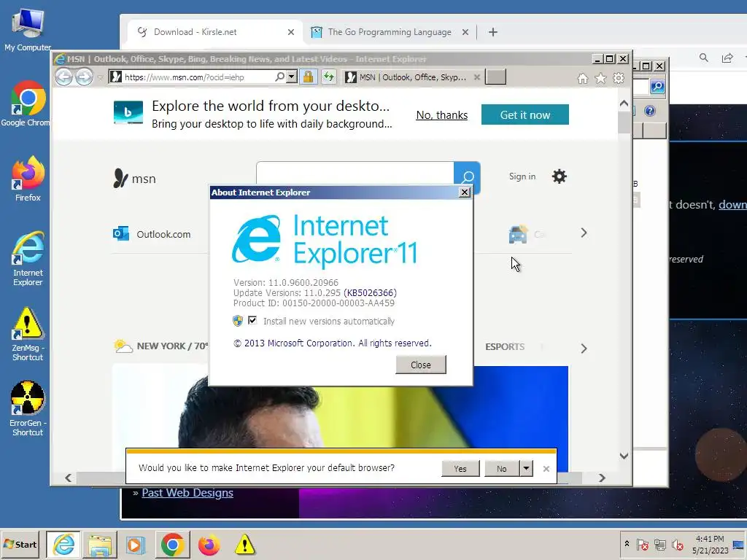Screen dimensions: 747x560
Task: Click search magnifier in IE address bar
Action: [279, 77]
